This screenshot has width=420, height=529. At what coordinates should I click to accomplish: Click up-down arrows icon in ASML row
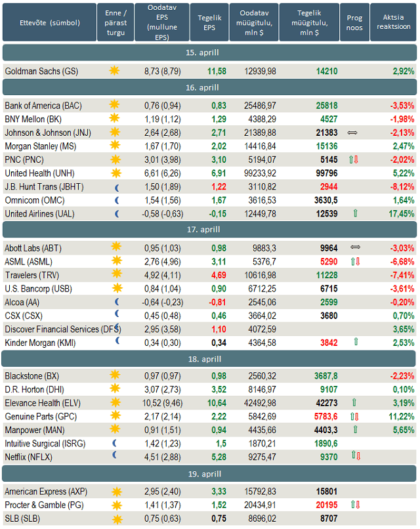pyautogui.click(x=355, y=261)
